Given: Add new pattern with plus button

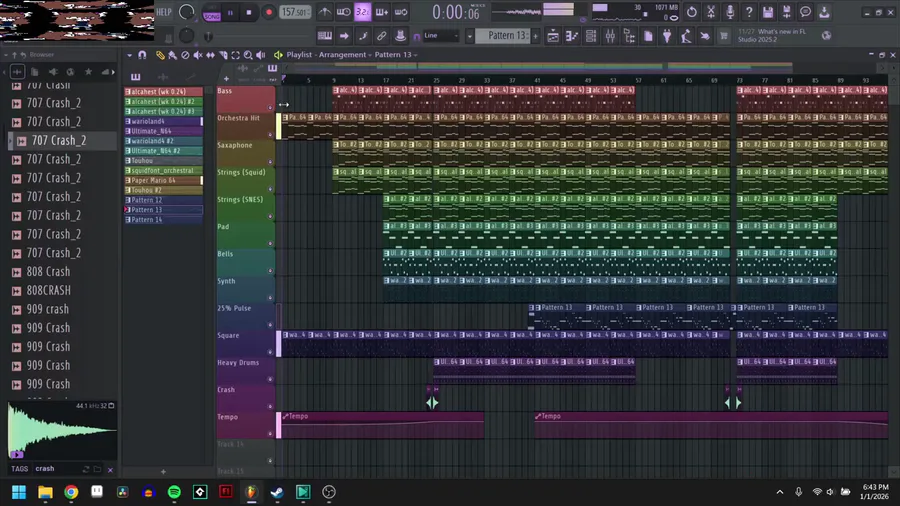Looking at the screenshot, I should click(x=536, y=36).
